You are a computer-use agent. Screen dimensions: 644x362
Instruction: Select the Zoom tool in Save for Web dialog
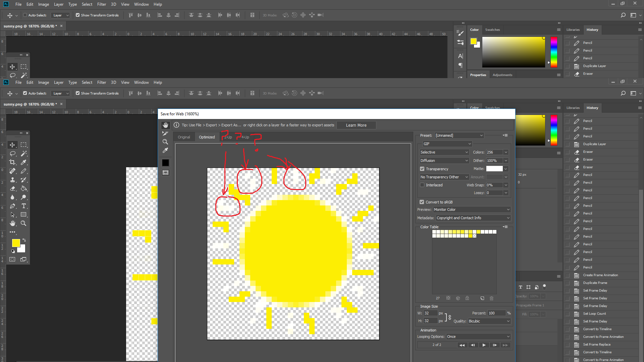(165, 142)
